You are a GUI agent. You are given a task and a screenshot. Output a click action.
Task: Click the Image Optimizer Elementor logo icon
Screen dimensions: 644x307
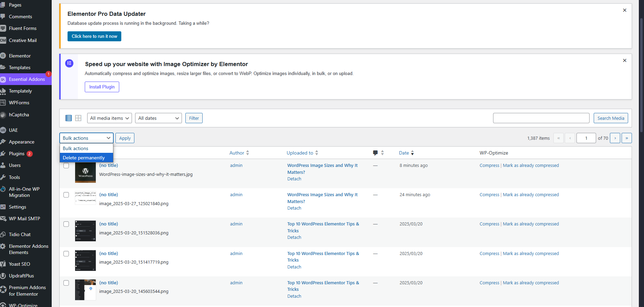click(69, 63)
